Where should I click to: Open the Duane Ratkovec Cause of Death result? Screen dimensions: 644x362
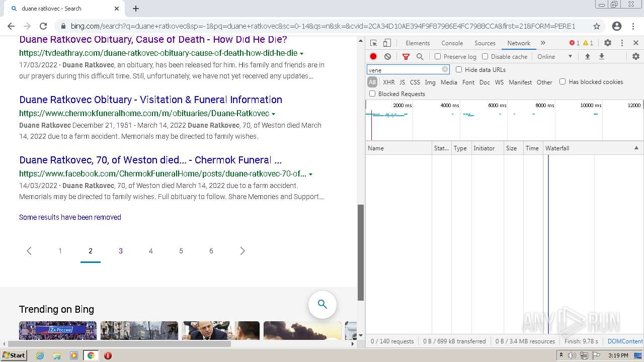pos(153,40)
